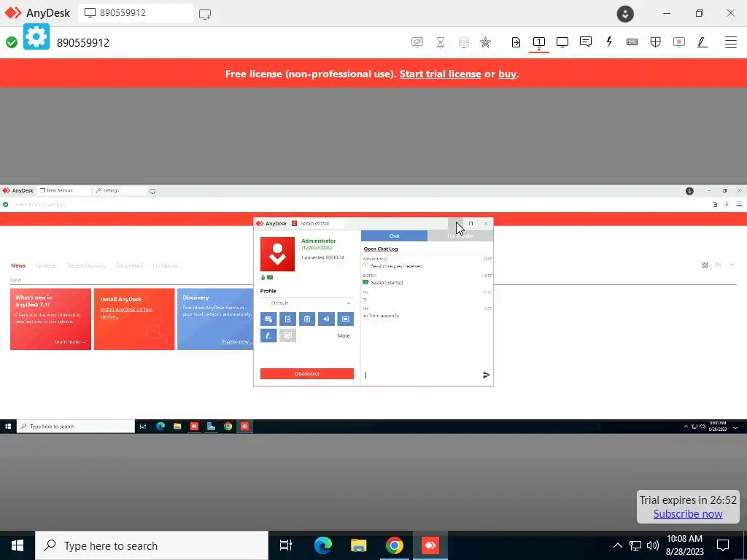Viewport: 747px width, 560px height.
Task: Open Chat Log link
Action: [x=381, y=249]
